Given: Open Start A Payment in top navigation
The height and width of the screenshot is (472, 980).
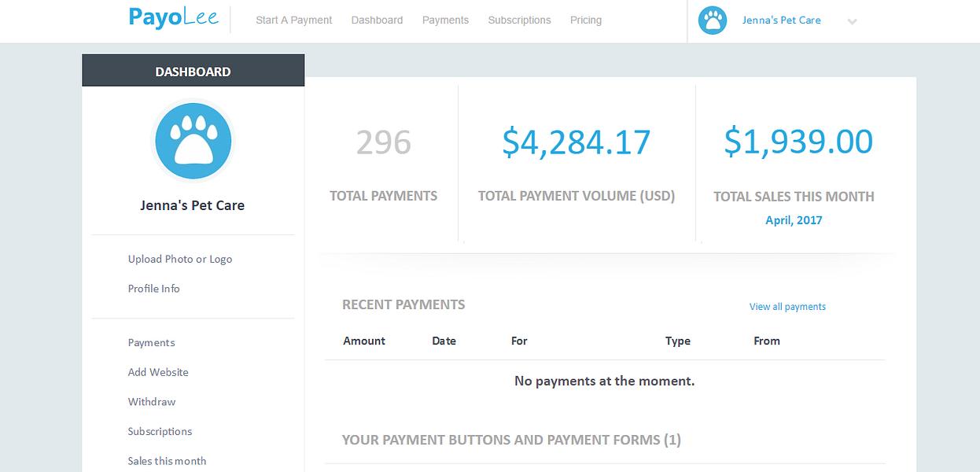Looking at the screenshot, I should tap(294, 20).
